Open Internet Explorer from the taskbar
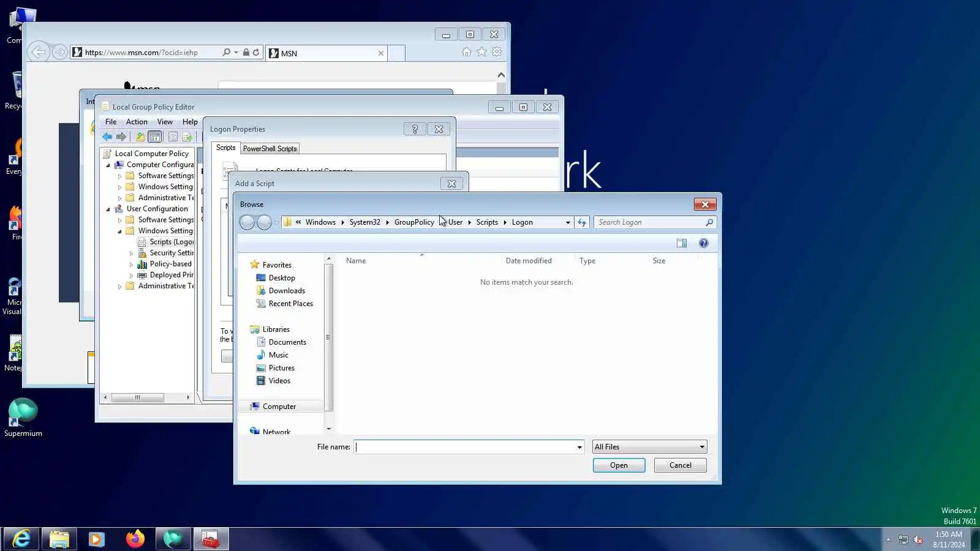 tap(22, 539)
